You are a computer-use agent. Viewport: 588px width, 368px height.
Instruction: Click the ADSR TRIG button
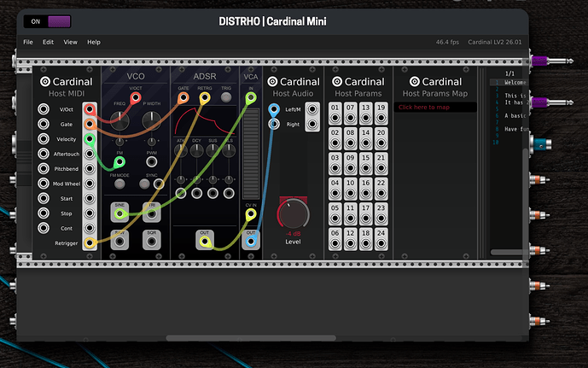coord(226,99)
